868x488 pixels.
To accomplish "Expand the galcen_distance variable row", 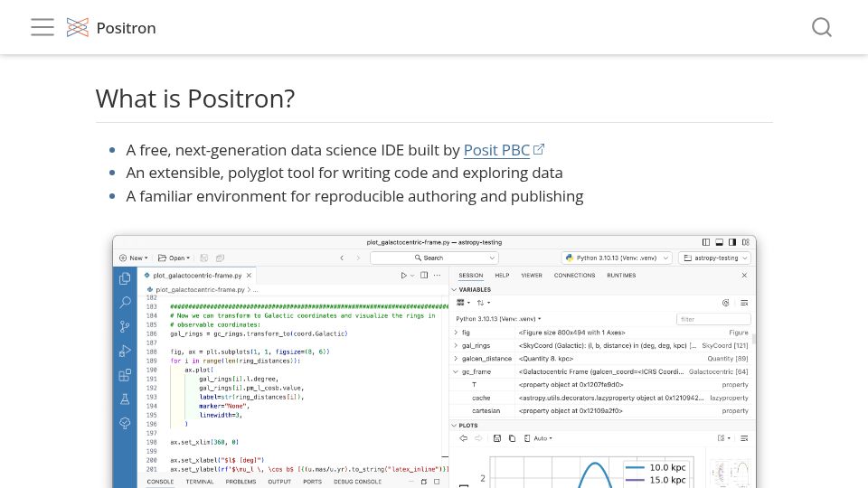I will click(x=456, y=359).
